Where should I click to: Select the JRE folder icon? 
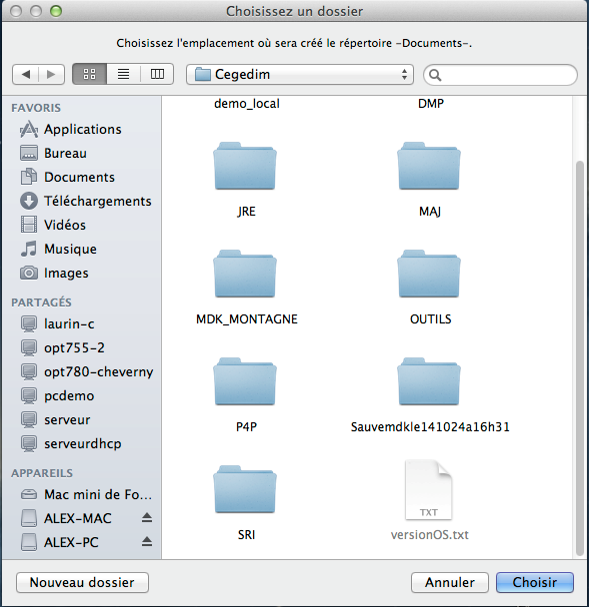click(245, 166)
